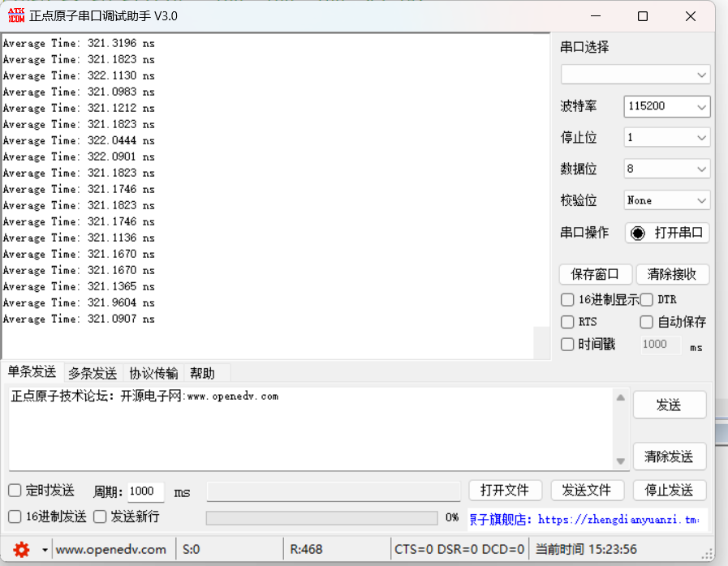
Task: Click CTS=0 DSR=0 DCD=0 status
Action: pyautogui.click(x=459, y=550)
